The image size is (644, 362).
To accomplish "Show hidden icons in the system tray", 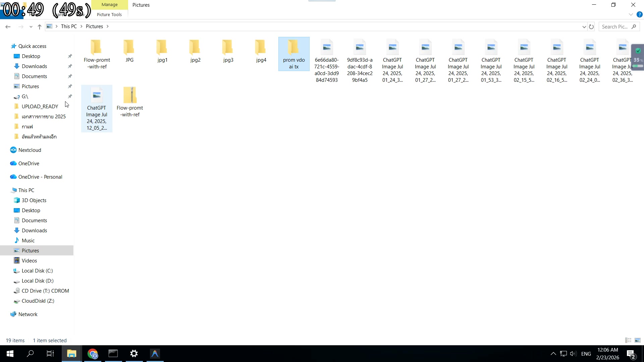I will [x=553, y=353].
